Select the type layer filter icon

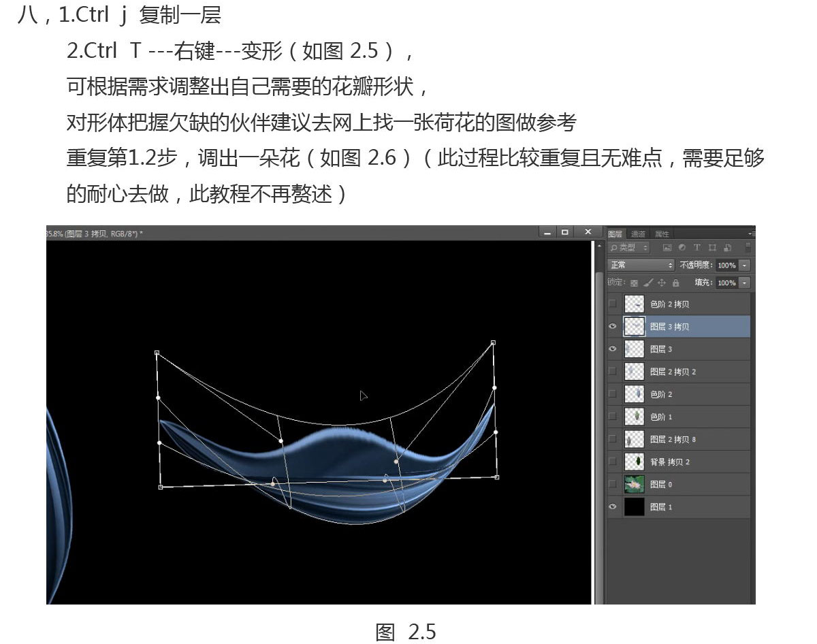[x=697, y=248]
